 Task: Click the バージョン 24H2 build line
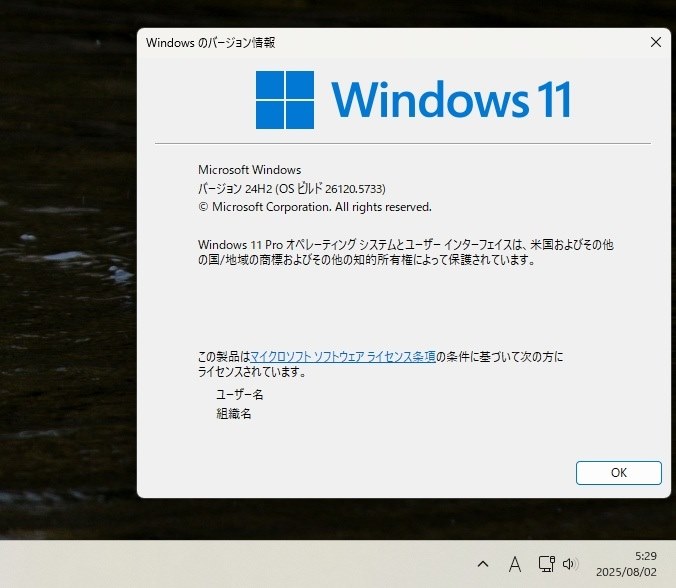292,188
